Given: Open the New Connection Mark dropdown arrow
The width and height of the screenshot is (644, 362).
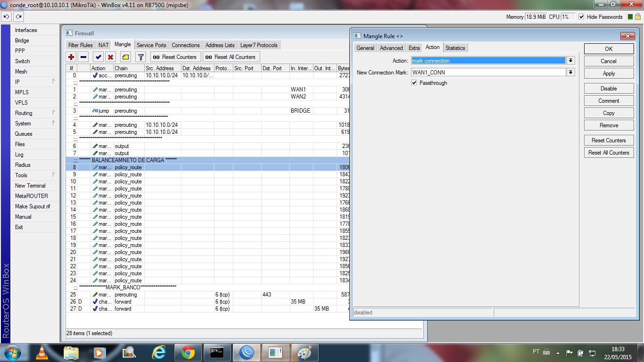Looking at the screenshot, I should pos(570,73).
